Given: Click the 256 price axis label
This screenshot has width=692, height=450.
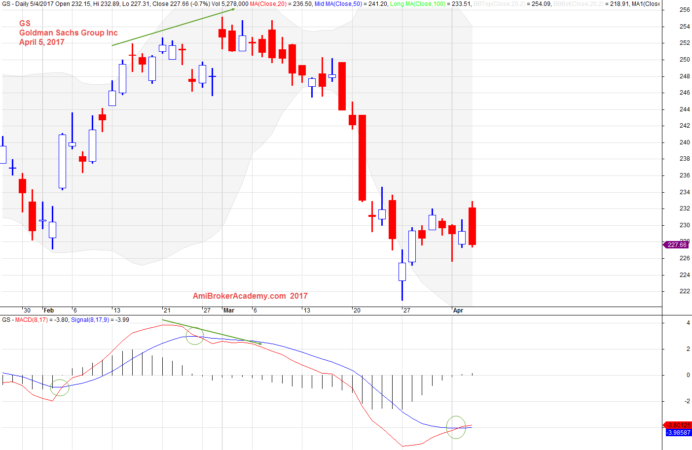Looking at the screenshot, I should coord(684,10).
